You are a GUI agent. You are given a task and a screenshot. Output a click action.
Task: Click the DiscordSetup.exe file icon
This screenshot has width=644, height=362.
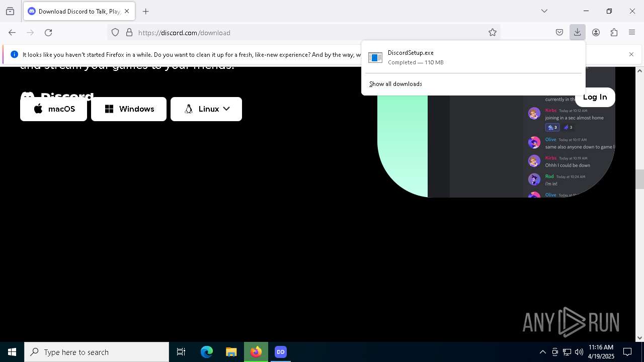click(x=375, y=58)
